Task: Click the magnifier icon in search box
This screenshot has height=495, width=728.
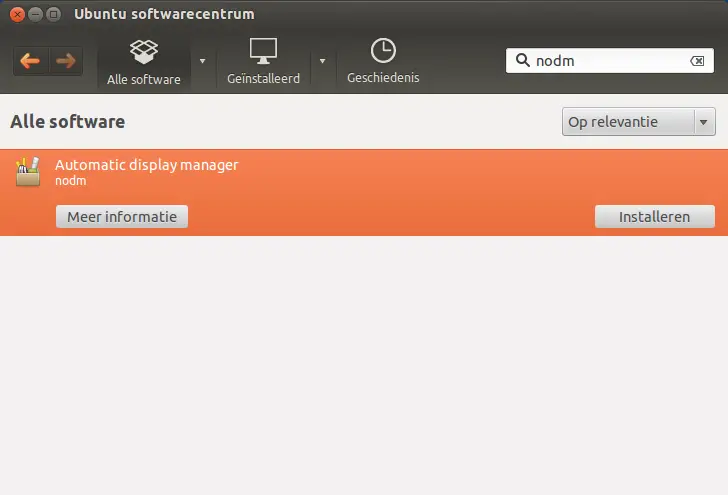Action: [523, 60]
